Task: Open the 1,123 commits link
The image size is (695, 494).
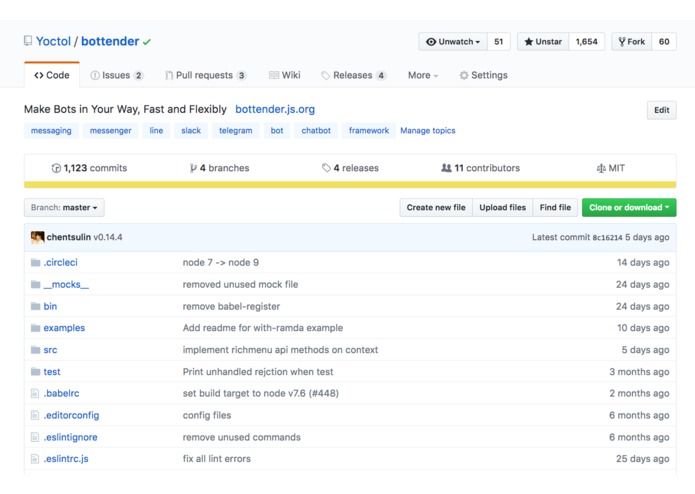Action: point(90,168)
